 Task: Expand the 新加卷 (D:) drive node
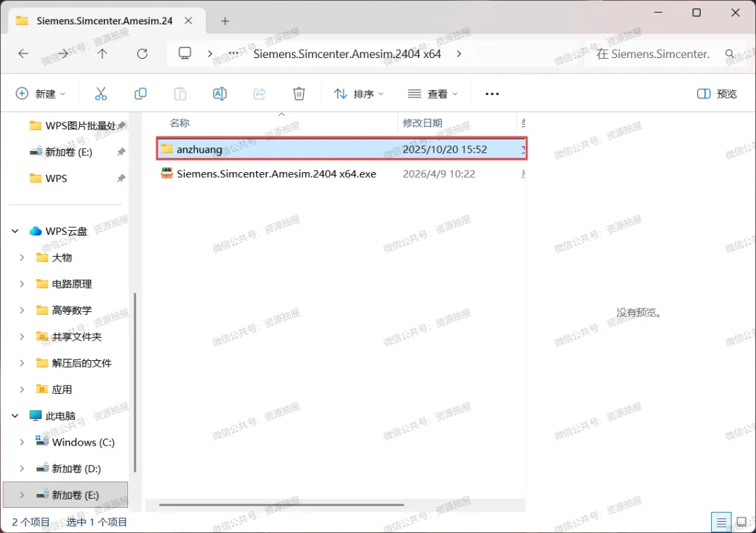pos(22,469)
